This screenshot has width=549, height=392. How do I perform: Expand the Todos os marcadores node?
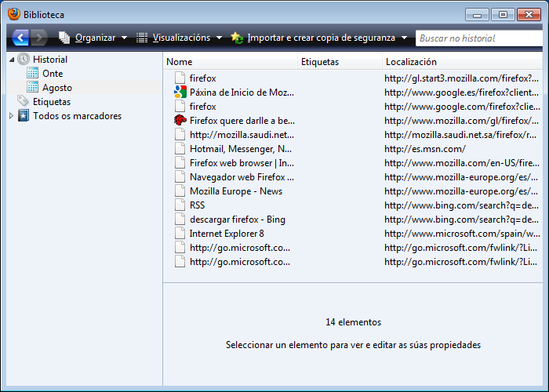[x=11, y=115]
